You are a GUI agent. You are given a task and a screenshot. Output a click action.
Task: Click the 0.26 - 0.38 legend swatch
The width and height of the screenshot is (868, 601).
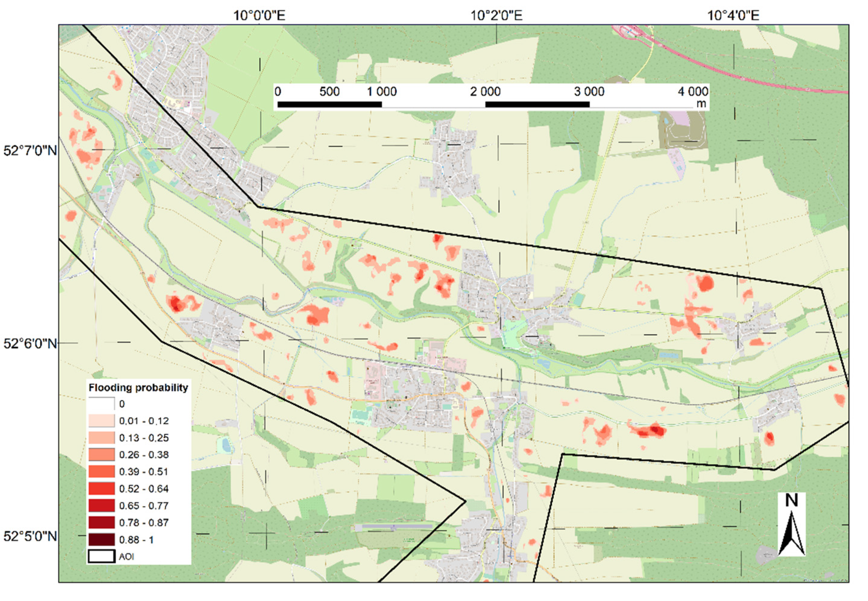click(101, 455)
